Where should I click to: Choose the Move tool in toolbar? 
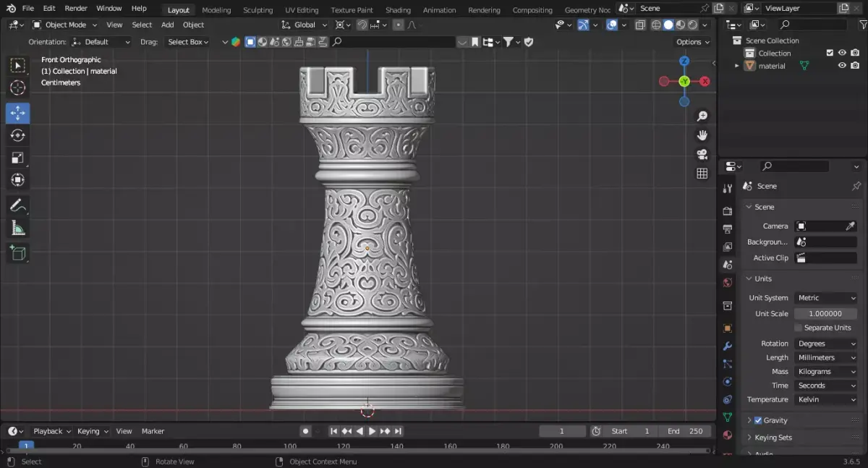tap(18, 113)
